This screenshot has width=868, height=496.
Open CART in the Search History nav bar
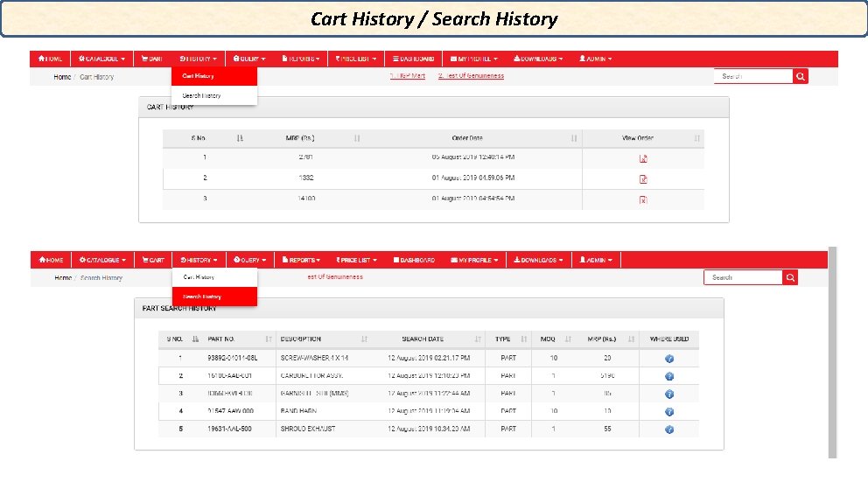click(x=153, y=260)
